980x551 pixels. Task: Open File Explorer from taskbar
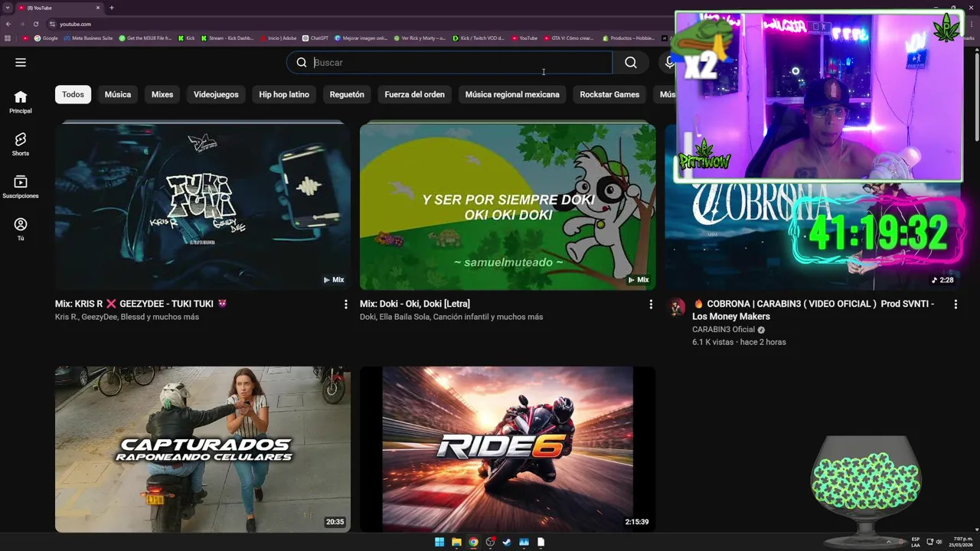[x=456, y=542]
